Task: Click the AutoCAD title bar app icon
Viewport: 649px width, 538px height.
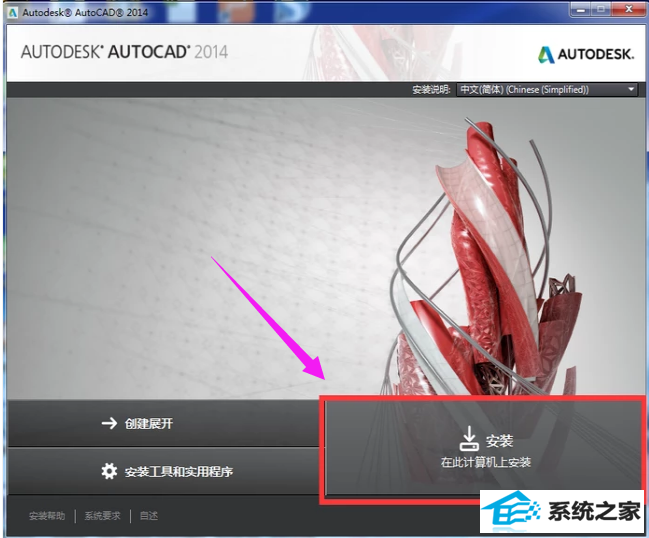Action: (x=13, y=12)
